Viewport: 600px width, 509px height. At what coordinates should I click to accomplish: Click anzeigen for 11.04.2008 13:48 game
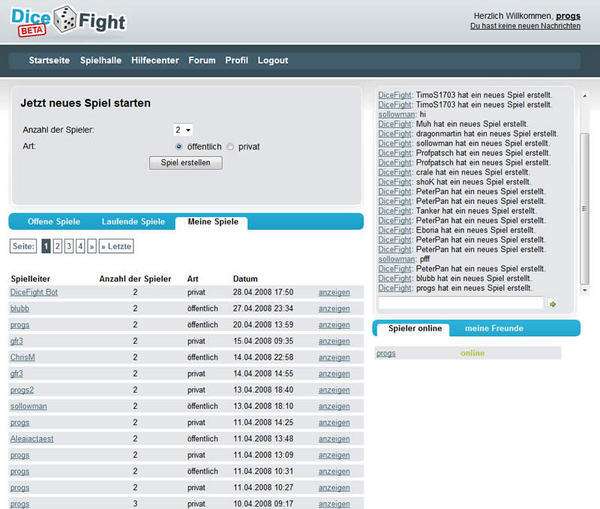(334, 439)
